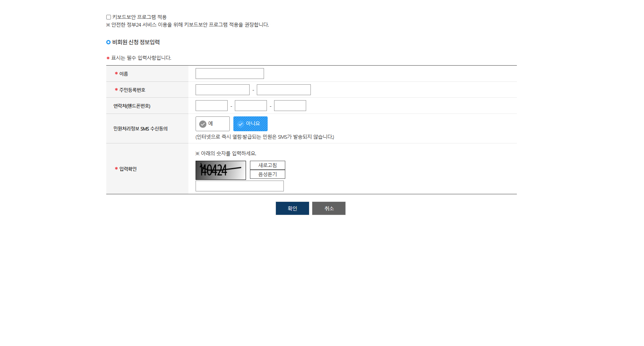This screenshot has height=346, width=644.
Task: Click the 음성듣기 audio playback control
Action: 267,174
